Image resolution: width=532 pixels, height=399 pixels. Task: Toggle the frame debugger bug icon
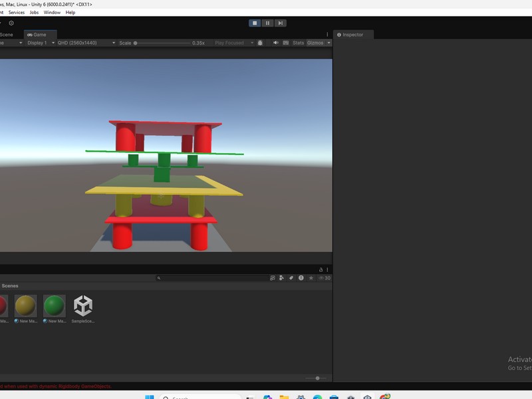(260, 43)
